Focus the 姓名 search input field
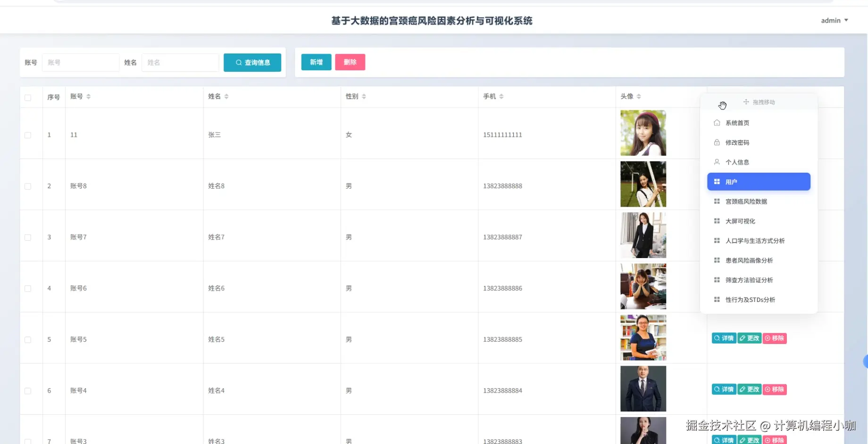Viewport: 868px width, 444px height. [x=180, y=62]
